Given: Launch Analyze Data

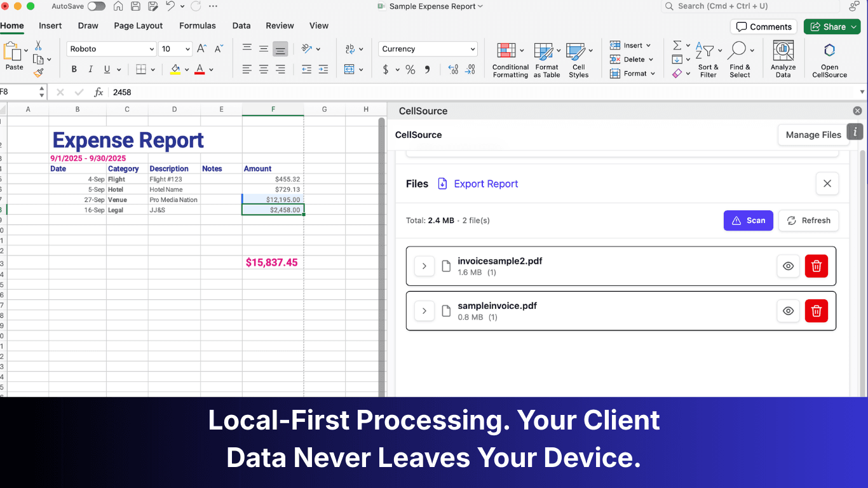Looking at the screenshot, I should tap(783, 58).
